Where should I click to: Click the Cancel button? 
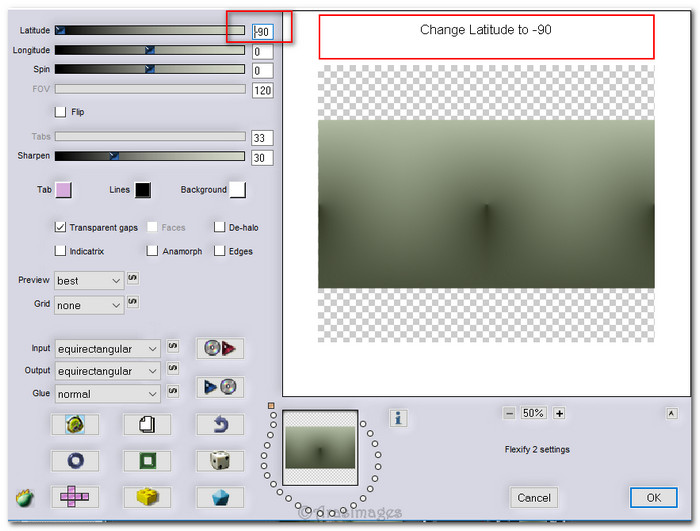[x=534, y=497]
